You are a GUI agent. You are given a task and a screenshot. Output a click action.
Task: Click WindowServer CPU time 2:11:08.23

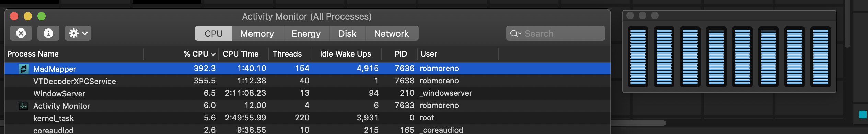(x=245, y=93)
